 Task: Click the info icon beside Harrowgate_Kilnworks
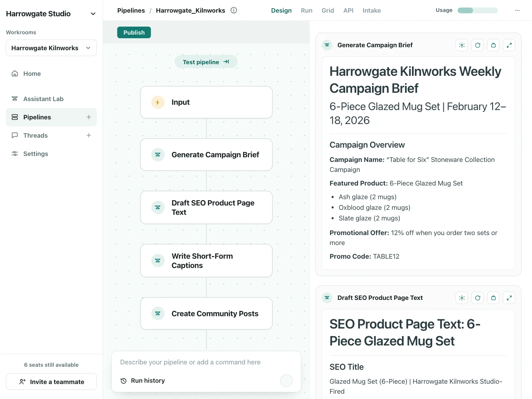pos(234,10)
